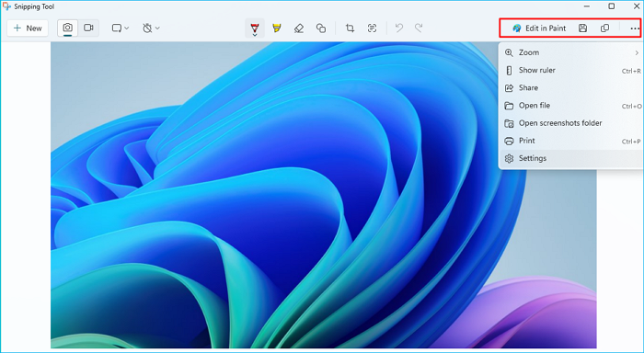
Task: Redo the last edit
Action: click(419, 28)
